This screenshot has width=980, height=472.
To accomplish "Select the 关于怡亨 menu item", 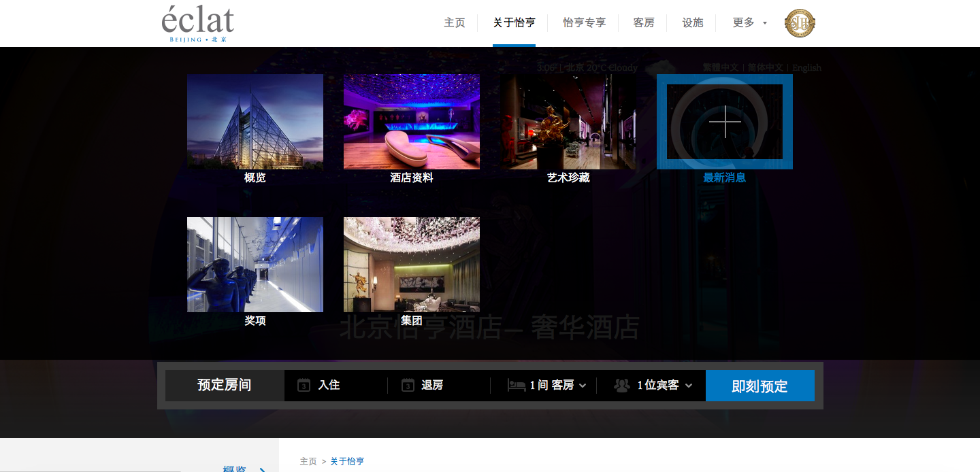I will pos(514,23).
